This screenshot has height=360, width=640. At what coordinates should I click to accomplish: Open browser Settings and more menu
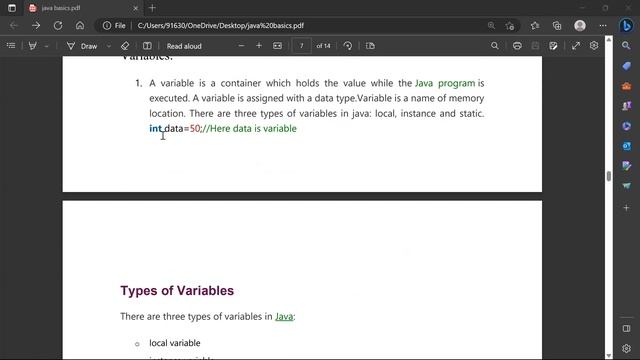[x=603, y=25]
